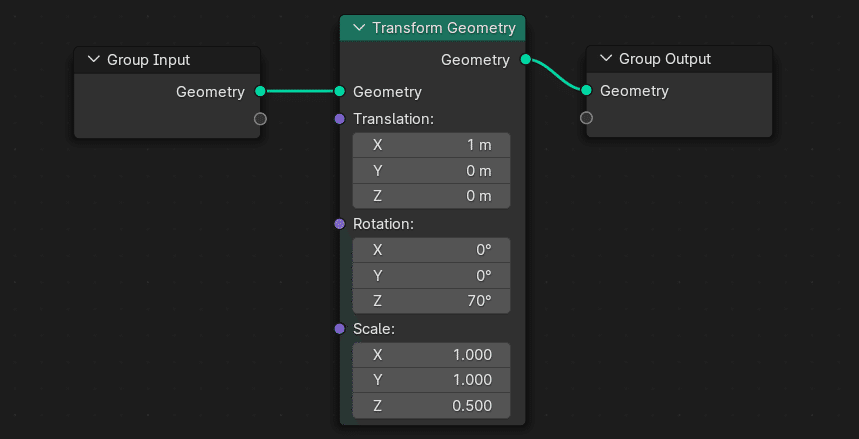Select the Group Input node header

tap(167, 60)
